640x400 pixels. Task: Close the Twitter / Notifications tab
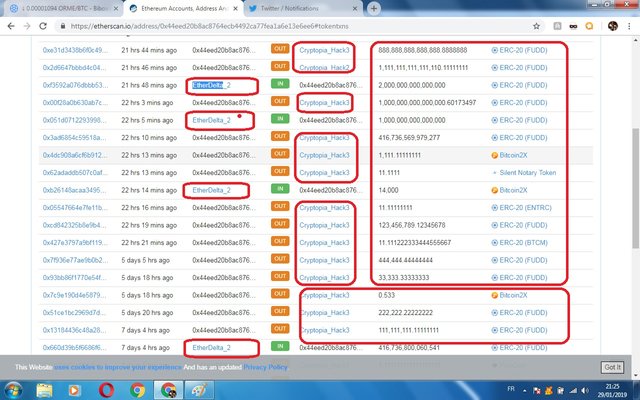[355, 9]
